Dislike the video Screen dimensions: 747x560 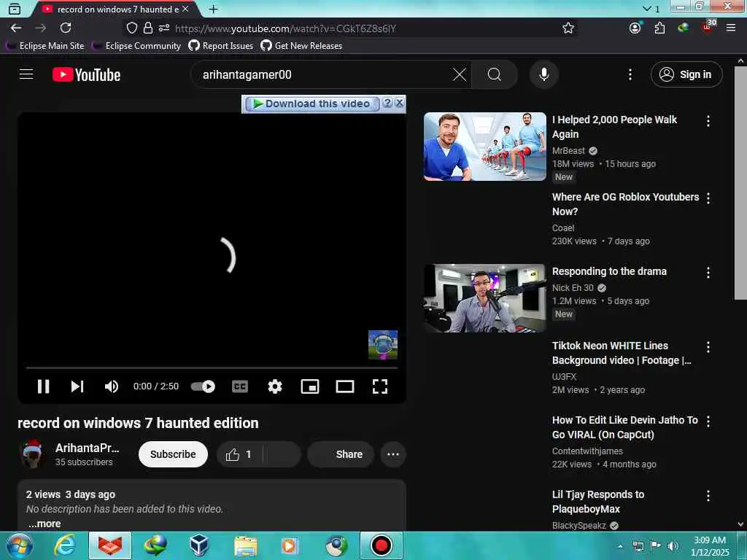pyautogui.click(x=282, y=454)
